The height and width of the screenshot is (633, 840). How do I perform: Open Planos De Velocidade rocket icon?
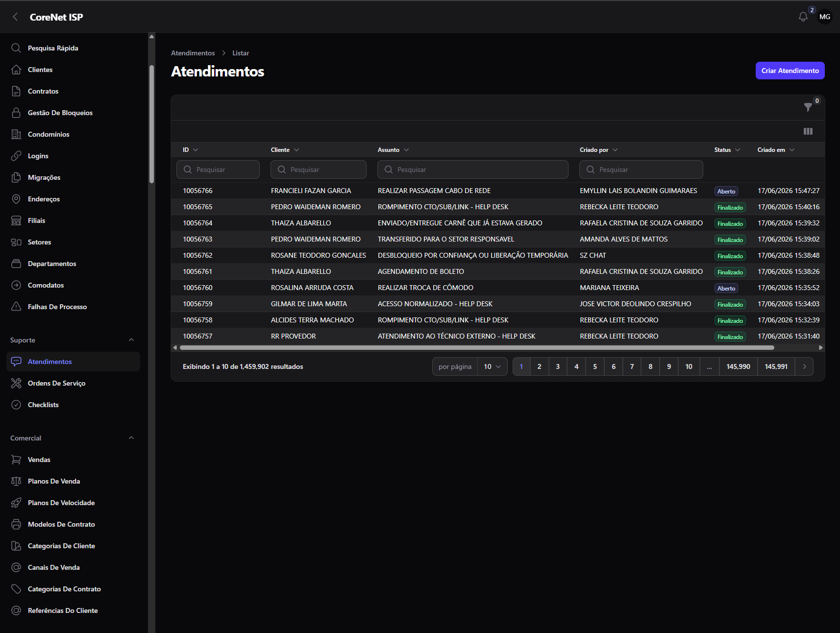pos(16,503)
